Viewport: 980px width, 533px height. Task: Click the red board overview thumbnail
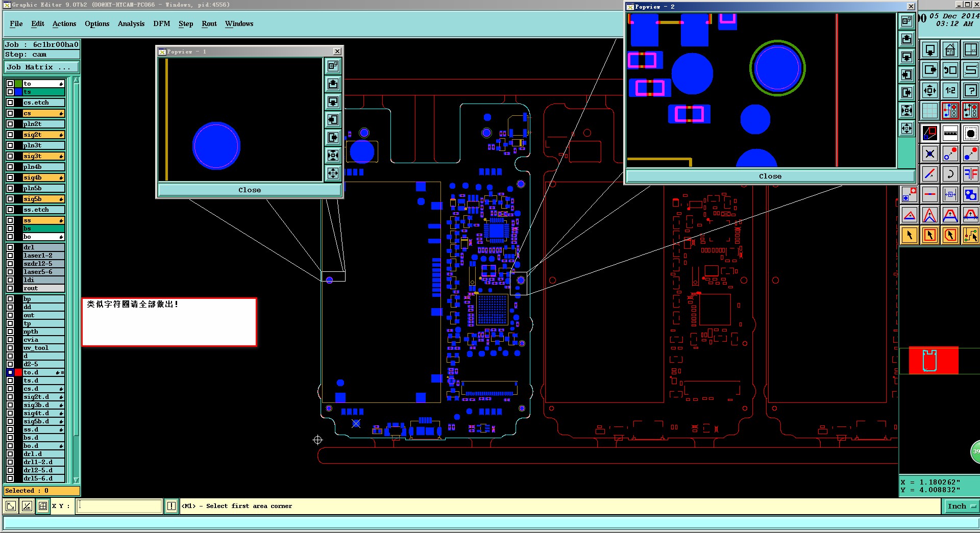[x=933, y=361]
